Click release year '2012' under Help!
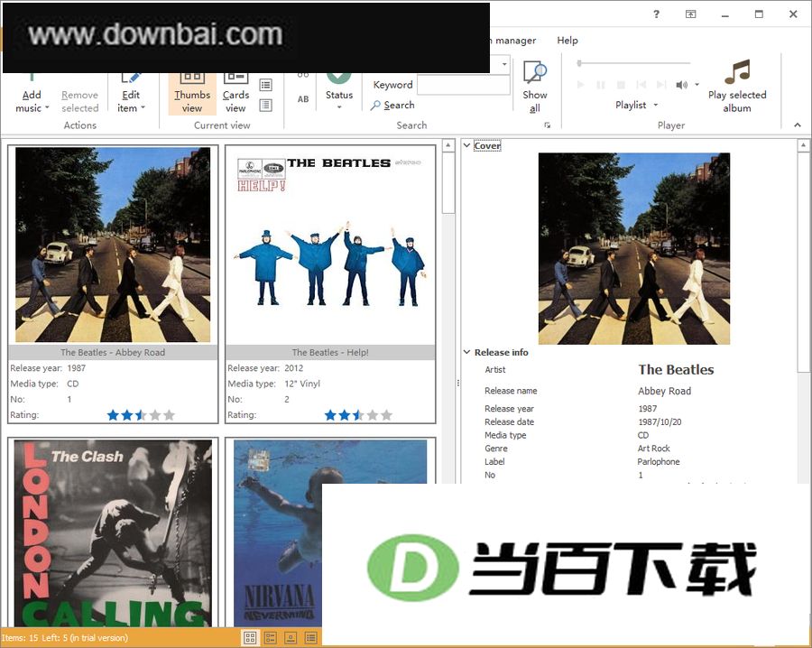Screen dimensions: 812x648 point(293,368)
